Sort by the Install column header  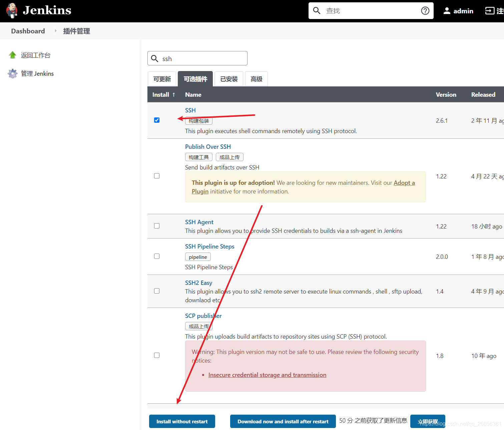[163, 95]
